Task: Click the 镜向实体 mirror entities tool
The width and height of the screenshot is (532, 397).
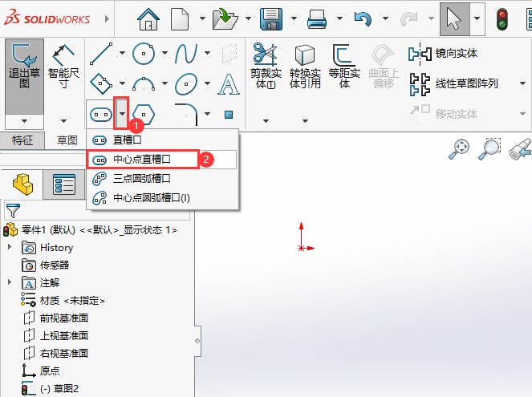Action: pos(443,54)
